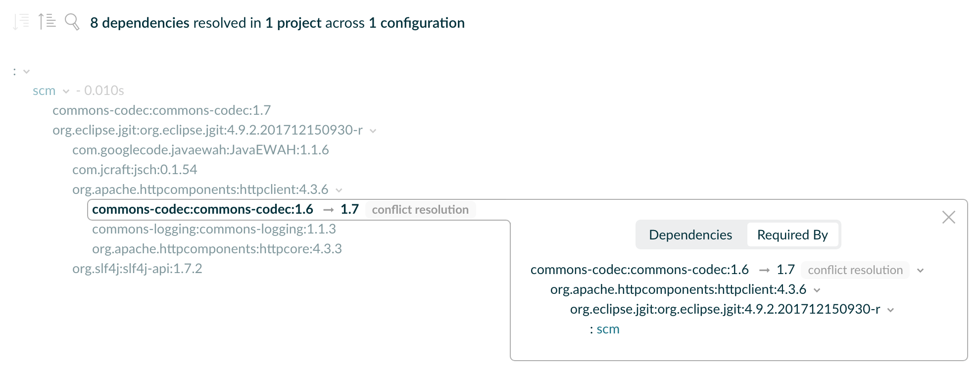Close the dependency details panel
The width and height of the screenshot is (980, 373).
(x=949, y=217)
